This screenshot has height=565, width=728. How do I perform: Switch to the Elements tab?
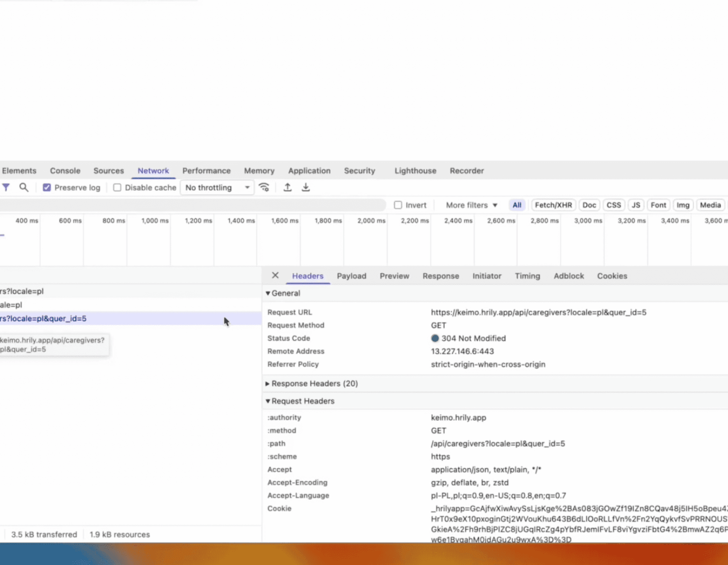point(19,171)
